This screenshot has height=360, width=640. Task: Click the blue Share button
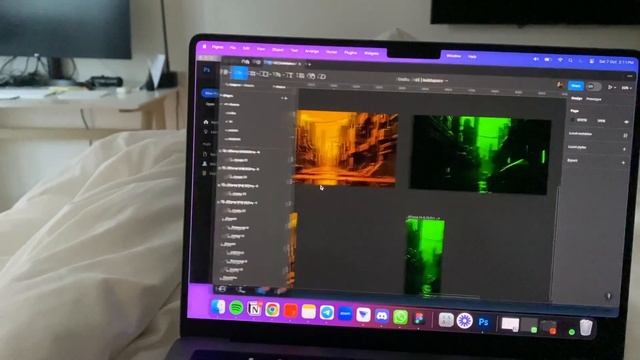tap(576, 86)
